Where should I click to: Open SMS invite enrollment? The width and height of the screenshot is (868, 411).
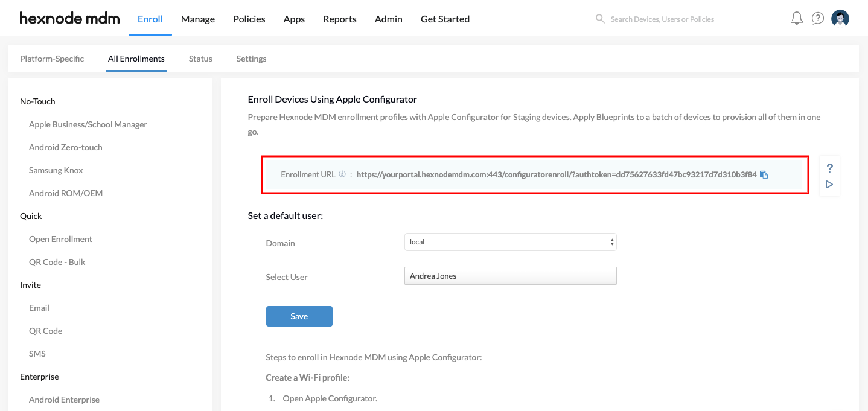point(37,354)
